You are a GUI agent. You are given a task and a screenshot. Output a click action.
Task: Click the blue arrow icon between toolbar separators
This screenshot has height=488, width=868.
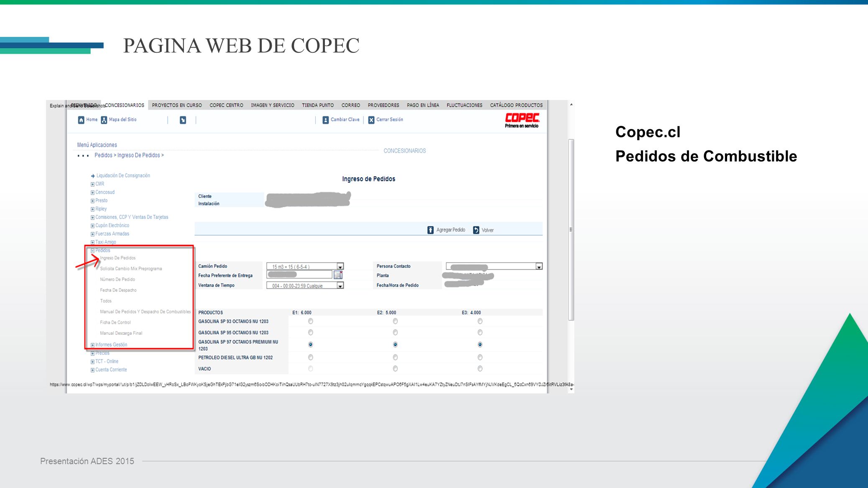(x=183, y=120)
